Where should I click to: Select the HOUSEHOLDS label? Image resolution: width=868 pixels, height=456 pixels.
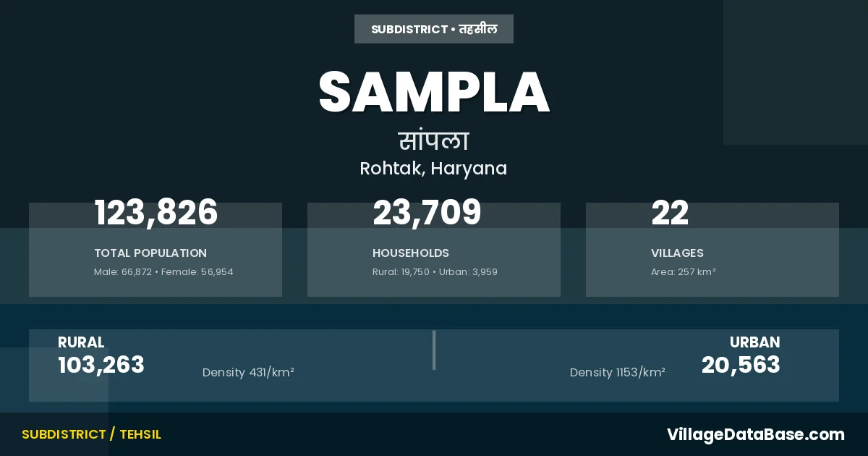pos(411,253)
